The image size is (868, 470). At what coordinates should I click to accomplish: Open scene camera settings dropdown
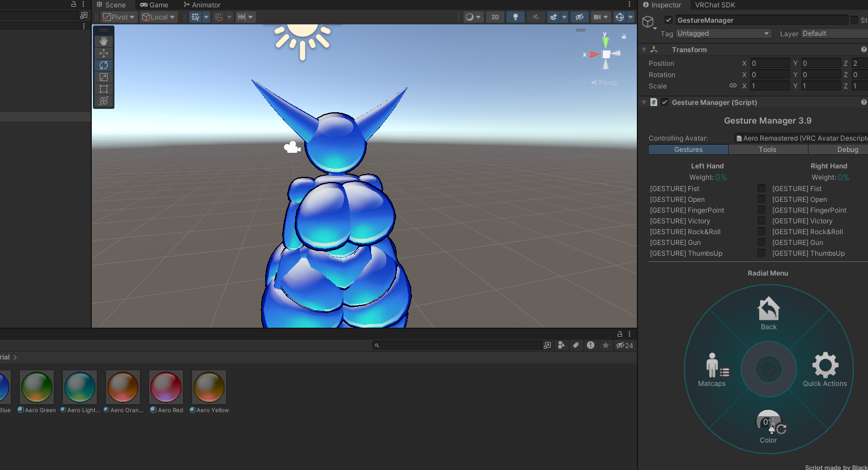pos(600,17)
